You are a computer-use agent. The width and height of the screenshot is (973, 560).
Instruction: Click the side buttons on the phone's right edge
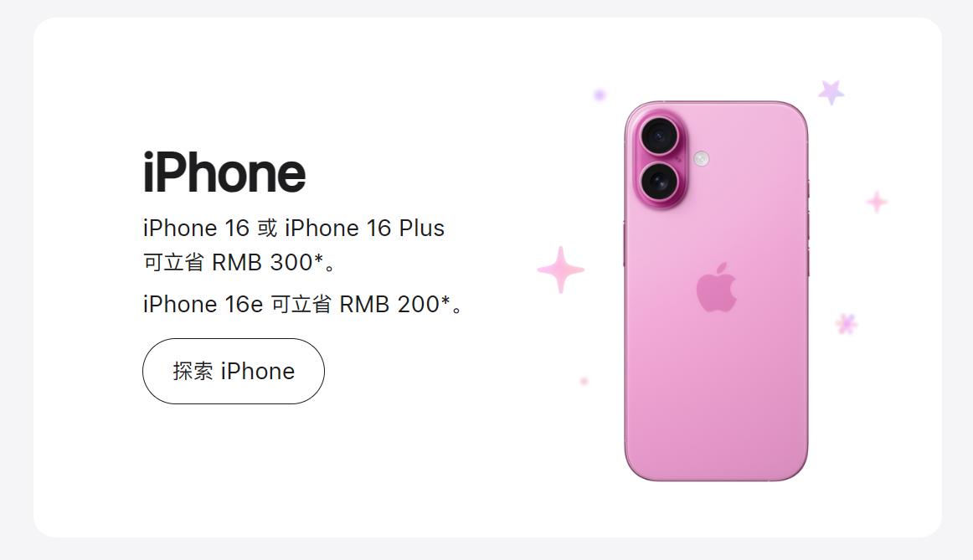click(x=808, y=229)
